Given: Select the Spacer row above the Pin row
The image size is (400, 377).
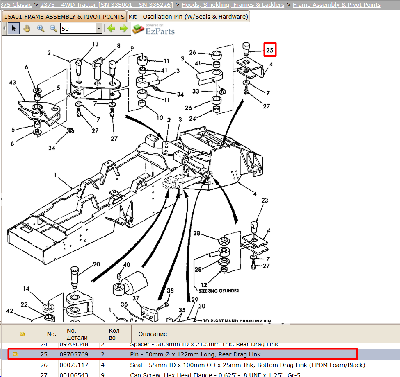Looking at the screenshot, I should (200, 344).
